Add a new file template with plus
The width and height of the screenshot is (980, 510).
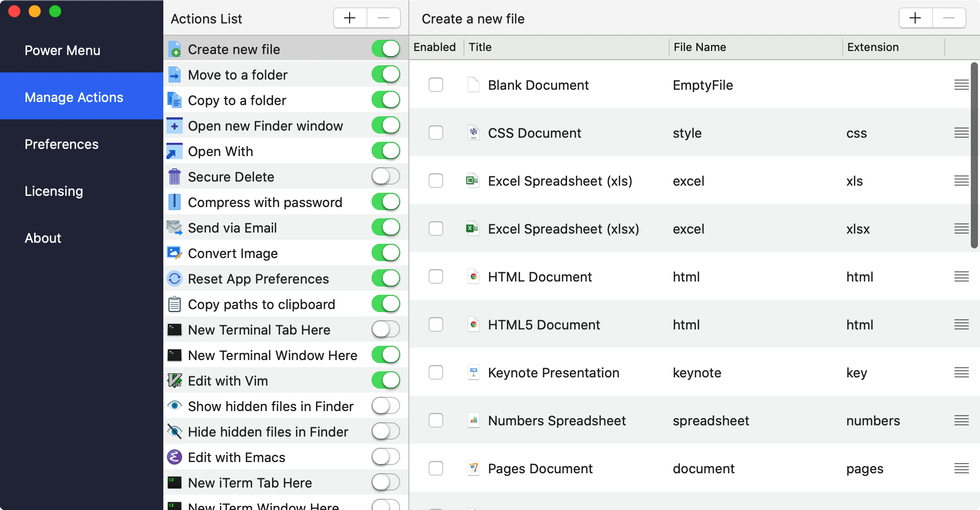click(x=916, y=18)
